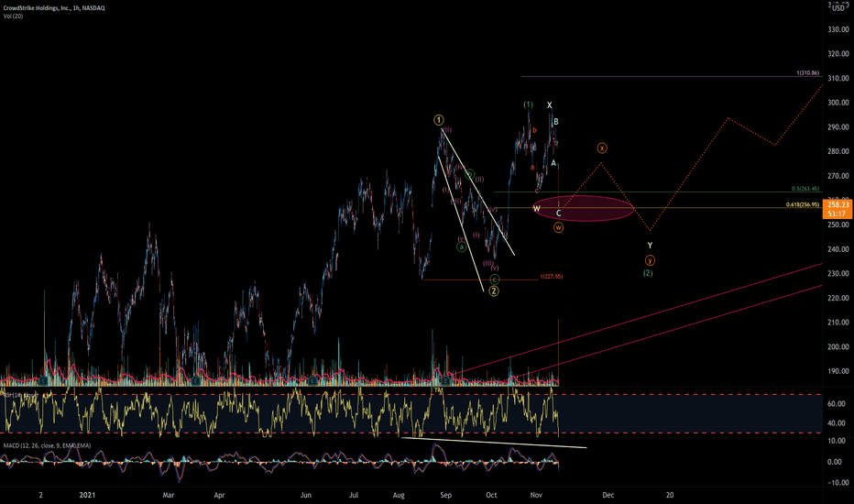Select the white C wave label
This screenshot has height=504, width=854.
coord(558,213)
